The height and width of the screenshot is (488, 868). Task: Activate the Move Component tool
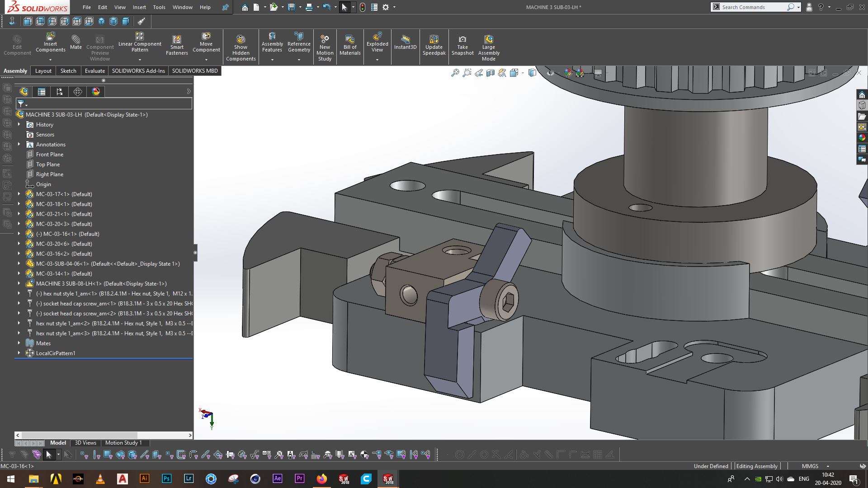pyautogui.click(x=206, y=43)
